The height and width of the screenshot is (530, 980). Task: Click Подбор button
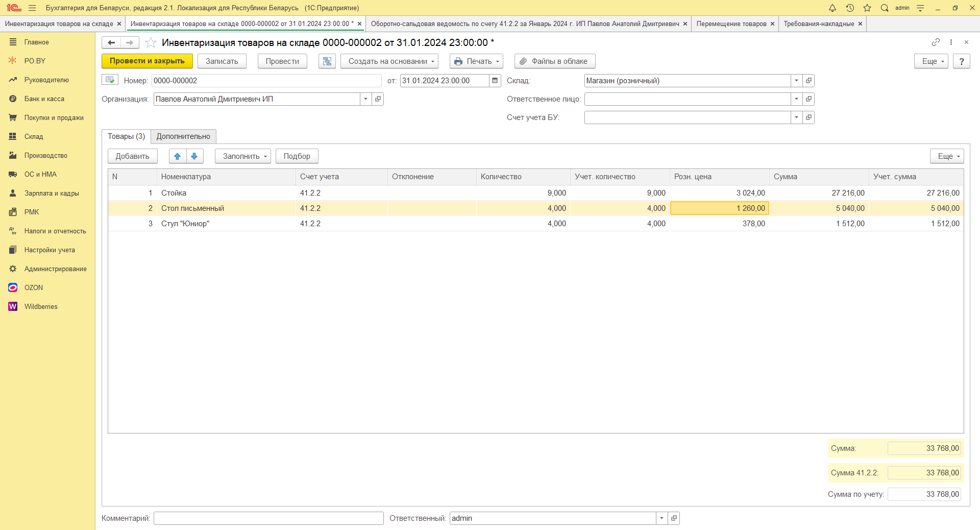tap(297, 156)
